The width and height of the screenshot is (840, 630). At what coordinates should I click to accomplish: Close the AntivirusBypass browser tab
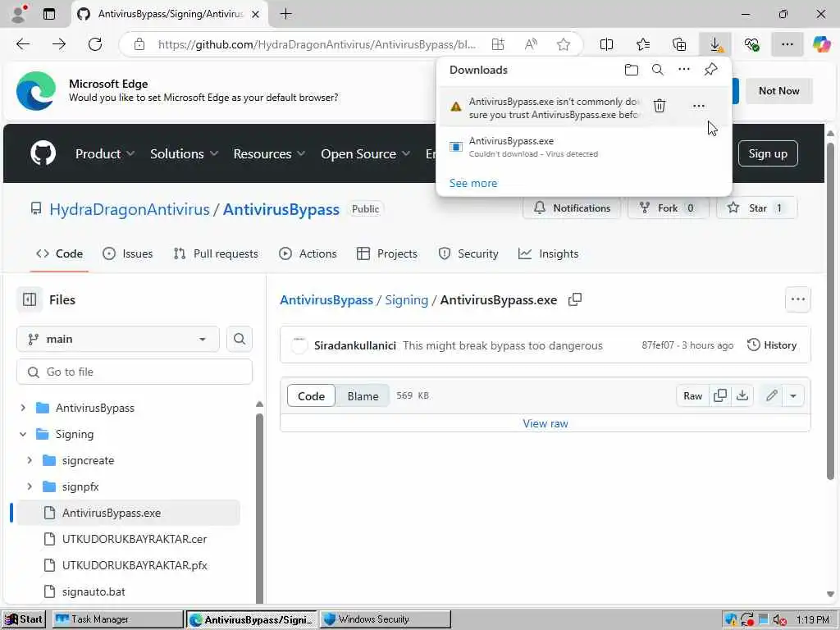coord(256,15)
